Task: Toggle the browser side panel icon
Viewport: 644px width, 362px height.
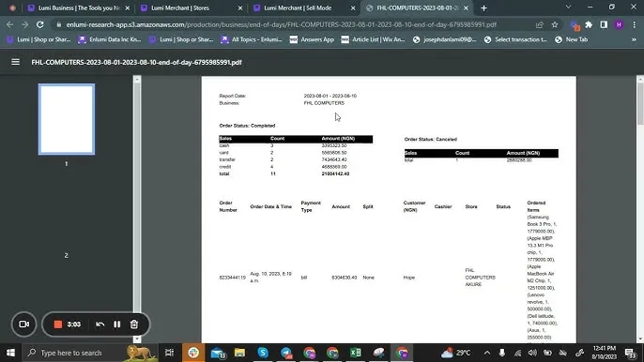Action: click(604, 24)
